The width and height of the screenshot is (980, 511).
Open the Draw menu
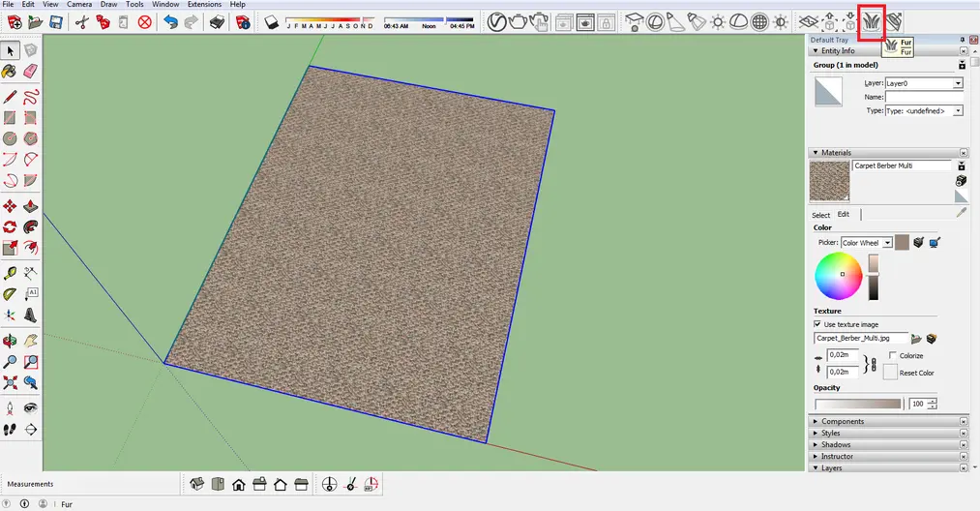[x=108, y=5]
